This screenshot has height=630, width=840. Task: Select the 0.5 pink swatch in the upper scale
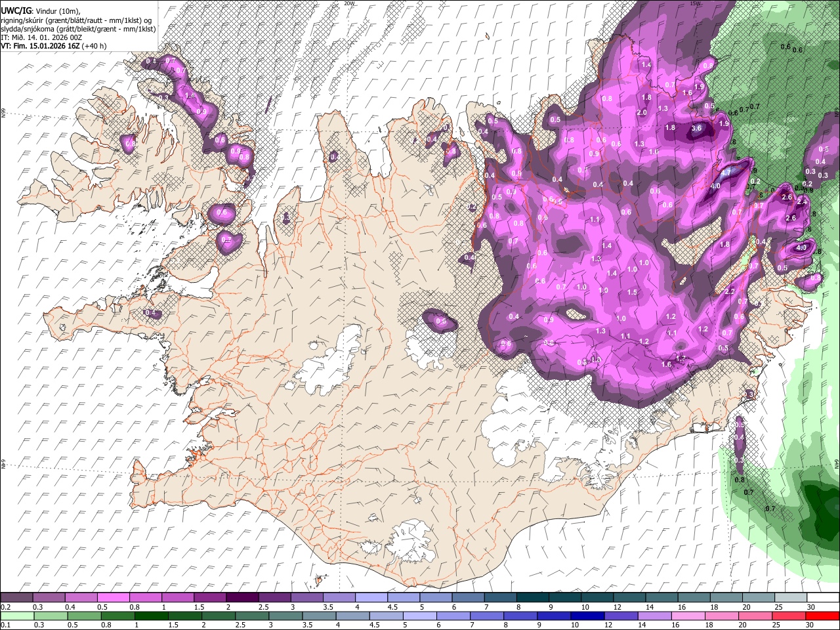(113, 598)
